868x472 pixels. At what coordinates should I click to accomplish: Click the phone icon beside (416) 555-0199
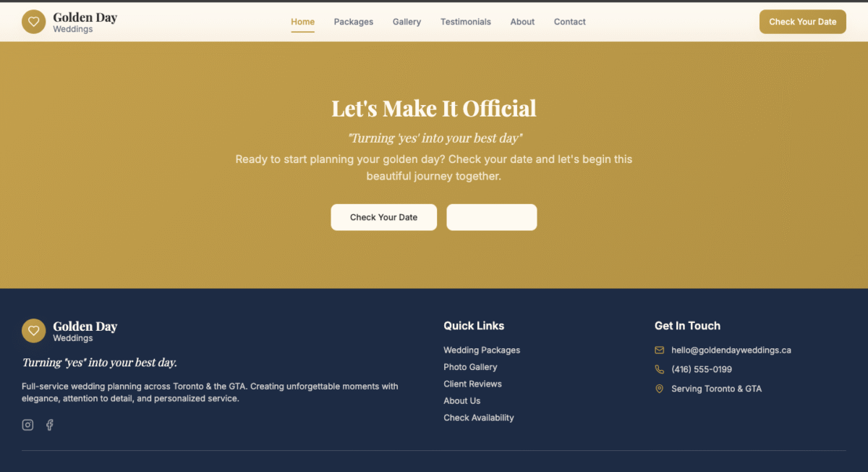point(659,369)
